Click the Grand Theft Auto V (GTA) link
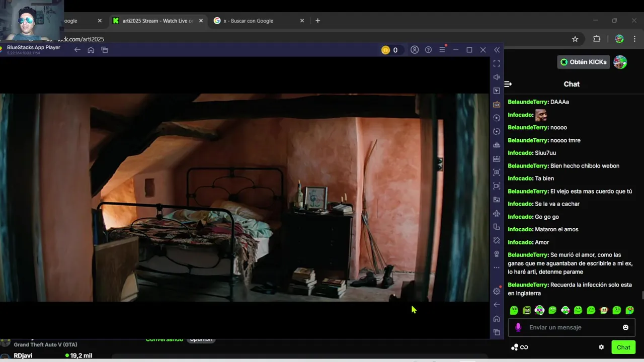The image size is (644, 362). pyautogui.click(x=45, y=345)
